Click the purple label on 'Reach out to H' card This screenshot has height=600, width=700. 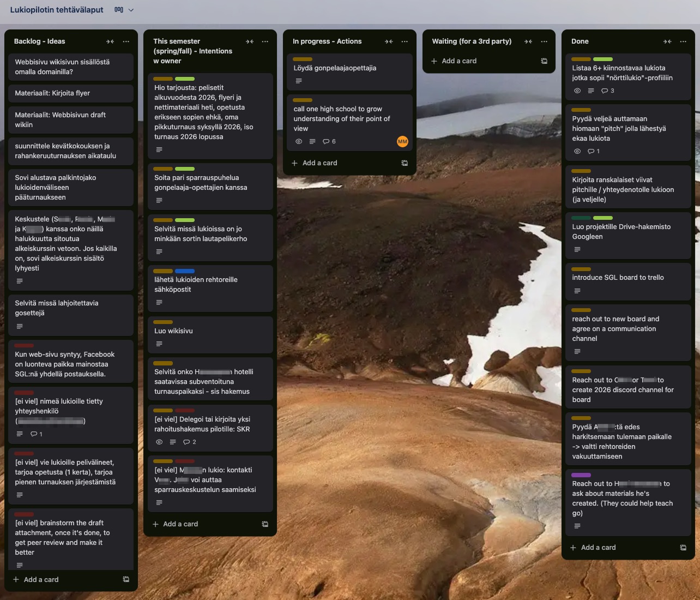tap(581, 475)
